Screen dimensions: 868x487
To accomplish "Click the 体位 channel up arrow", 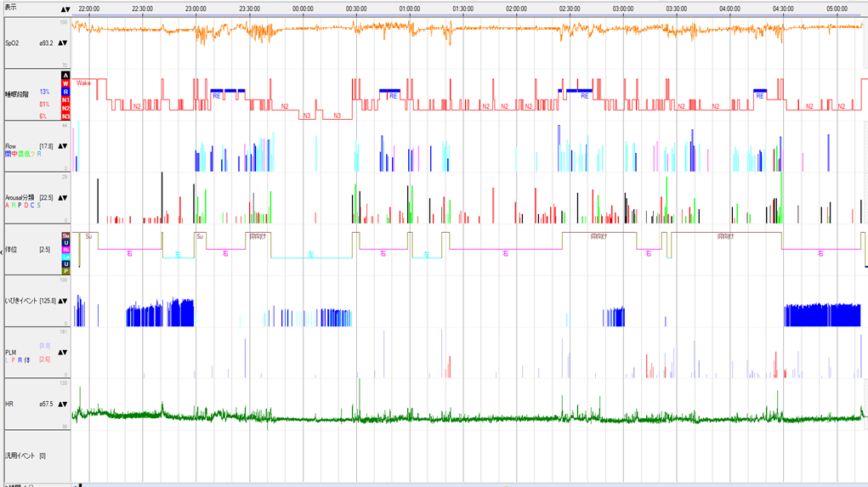I will [x=60, y=249].
